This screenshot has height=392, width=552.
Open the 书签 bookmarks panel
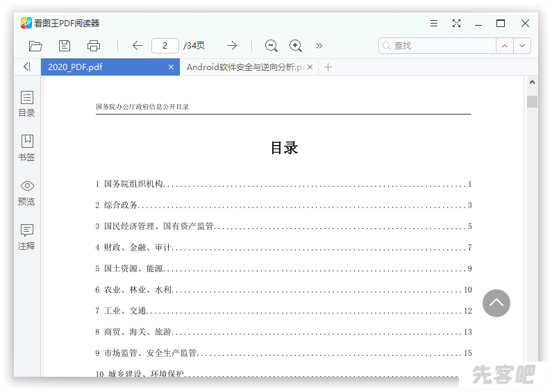(26, 148)
